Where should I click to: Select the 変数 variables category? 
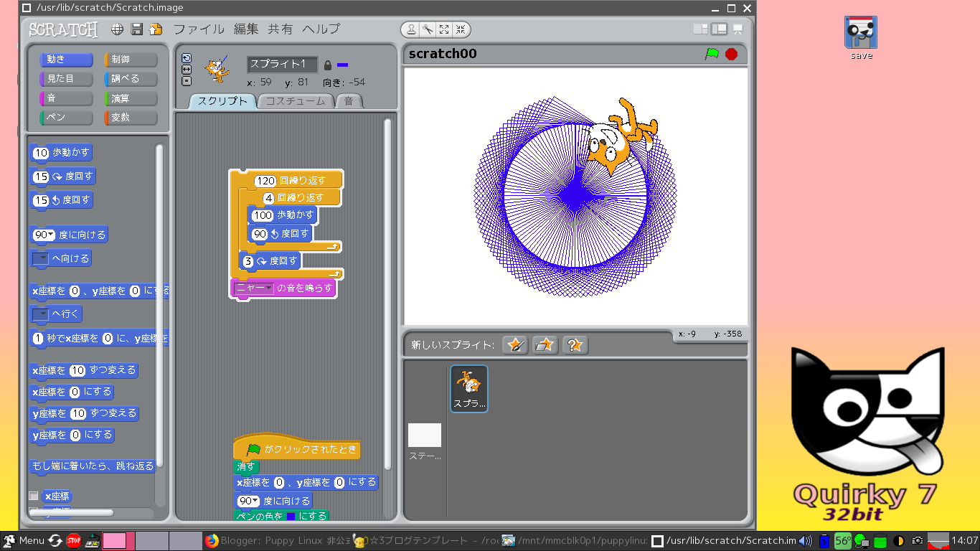131,118
